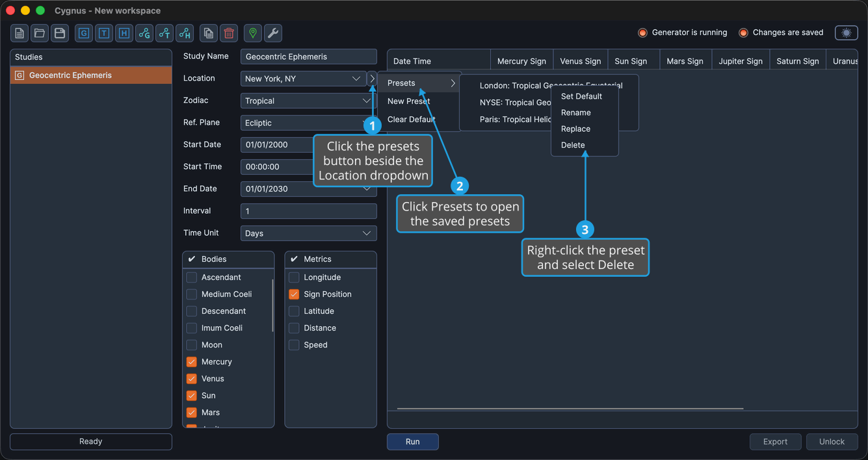Viewport: 868px width, 460px height.
Task: Enable the Latitude metric
Action: click(x=294, y=311)
